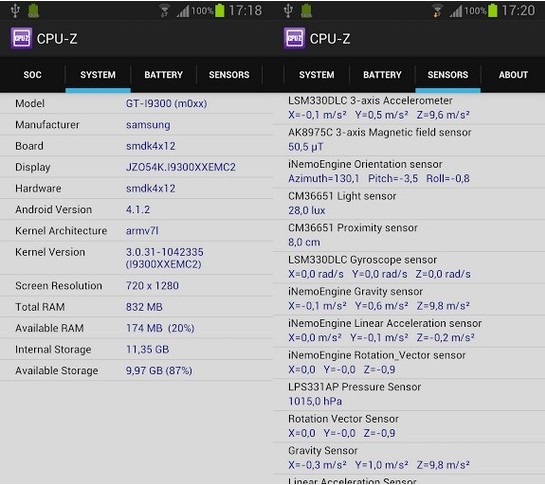This screenshot has height=485, width=545.
Task: Tap the CPU-Z app icon in right screen
Action: click(x=294, y=38)
